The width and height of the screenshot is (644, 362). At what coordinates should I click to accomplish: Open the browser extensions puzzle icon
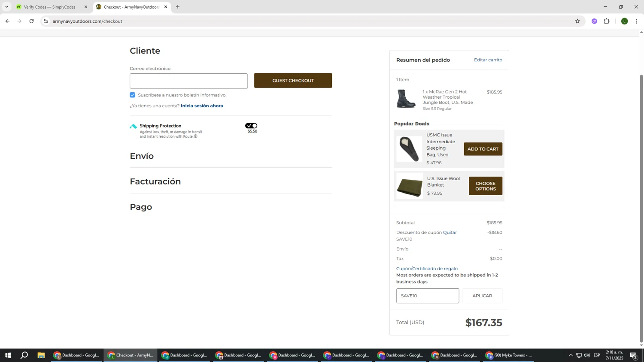click(x=607, y=21)
